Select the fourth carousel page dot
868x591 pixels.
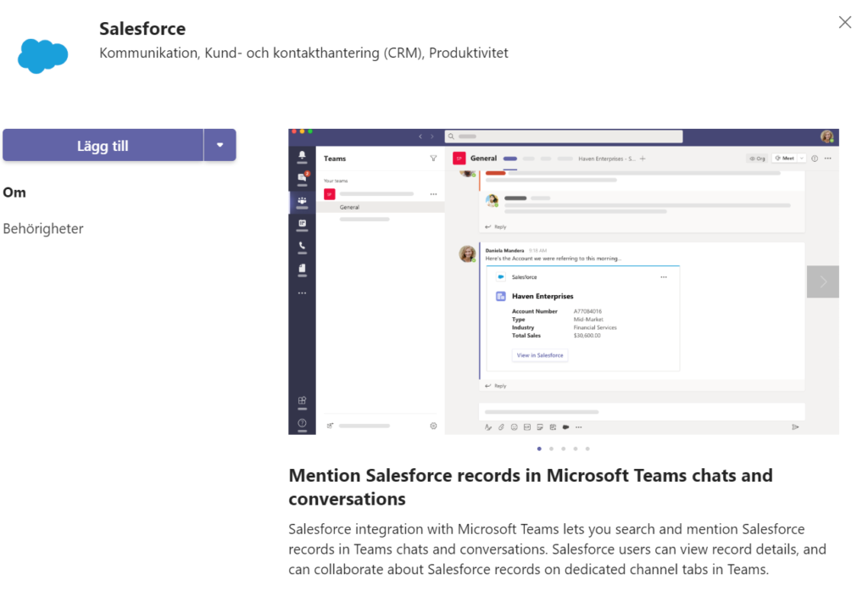tap(576, 449)
